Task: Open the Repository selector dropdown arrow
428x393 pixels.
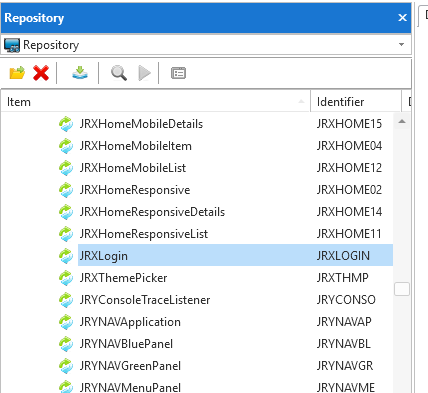Action: click(402, 44)
